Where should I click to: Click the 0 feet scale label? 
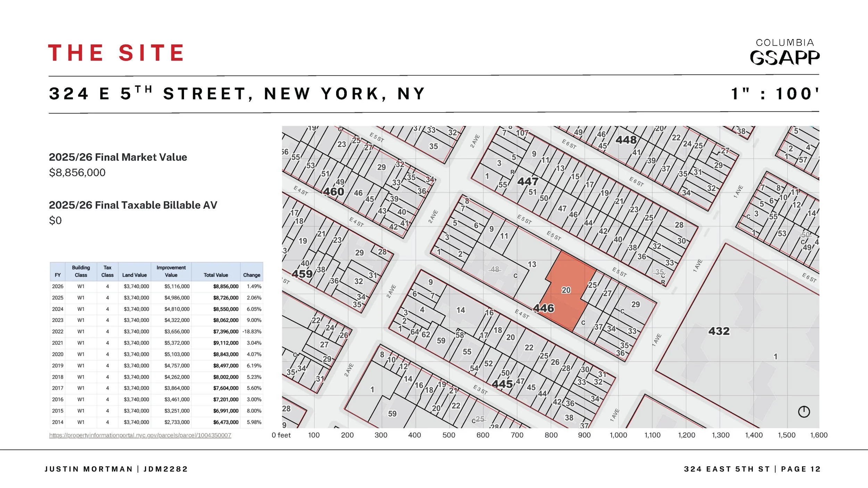point(281,435)
